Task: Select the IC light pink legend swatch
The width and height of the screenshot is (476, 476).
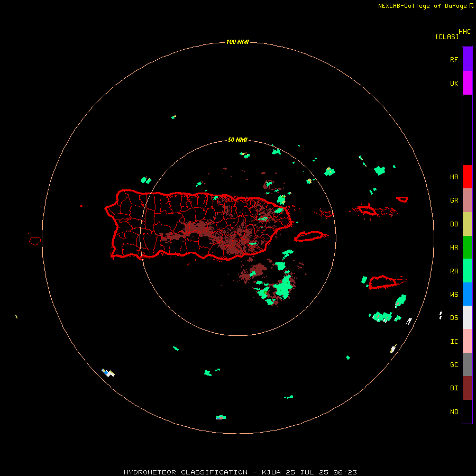Action: [467, 341]
